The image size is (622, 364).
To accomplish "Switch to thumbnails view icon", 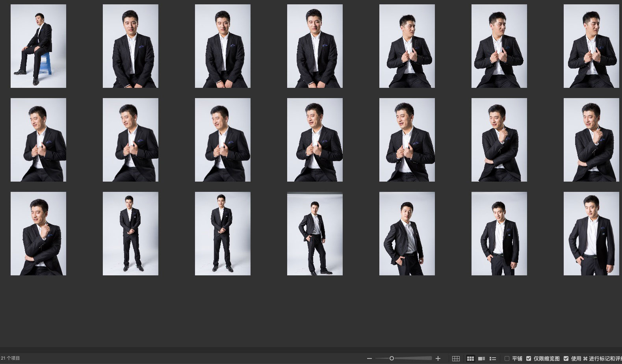I will coord(470,358).
